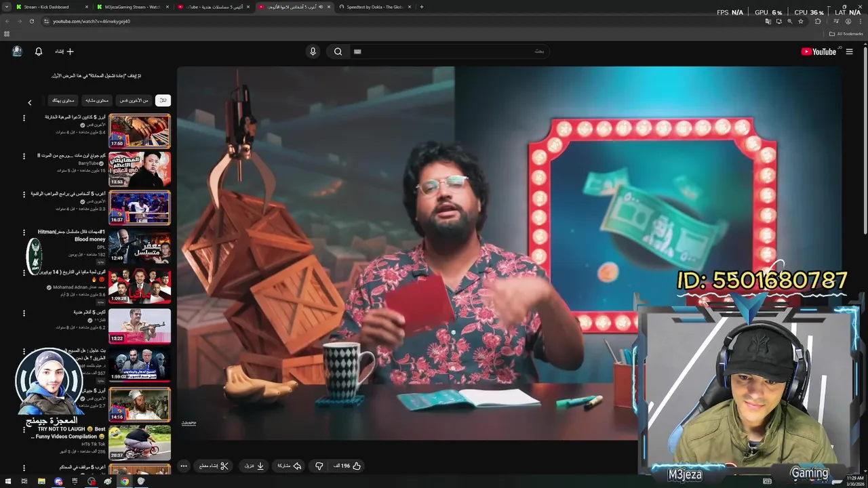The image size is (868, 488).
Task: Click the search magnifier button
Action: tap(338, 52)
